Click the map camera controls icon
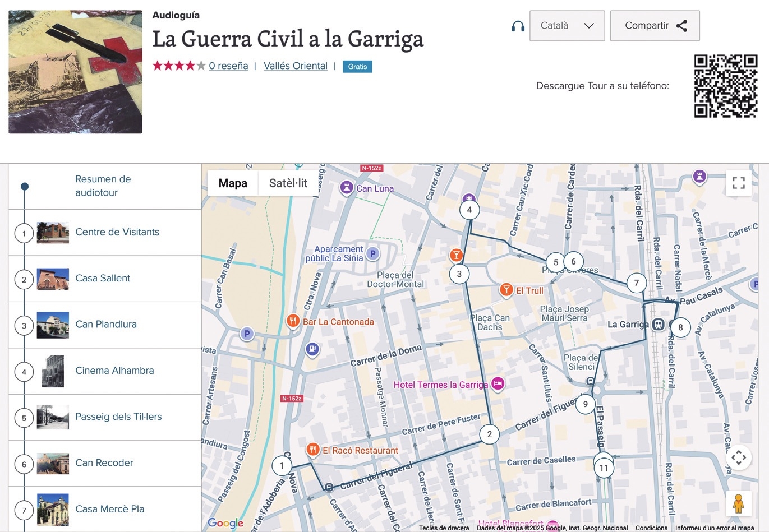Viewport: 769px width, 532px height. coord(738,457)
